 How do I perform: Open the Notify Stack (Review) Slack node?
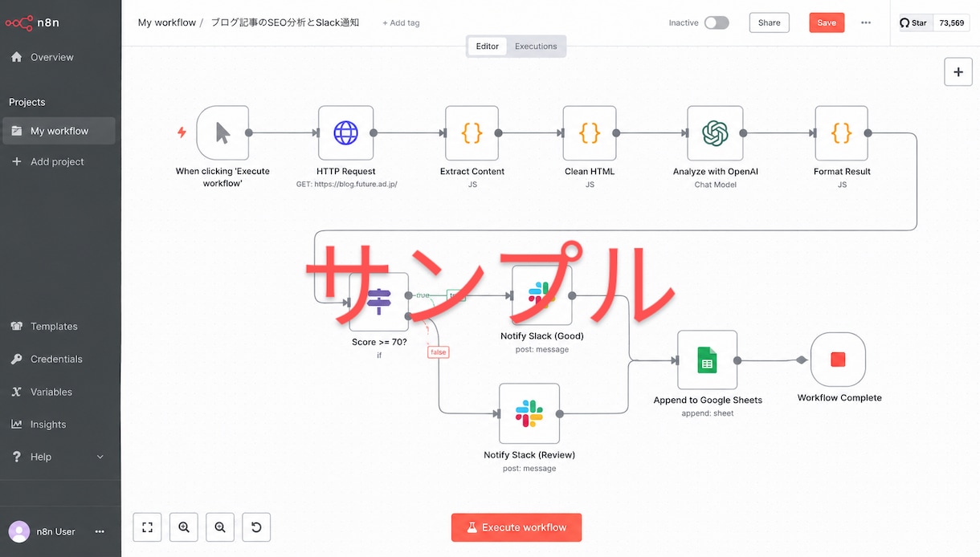click(529, 413)
